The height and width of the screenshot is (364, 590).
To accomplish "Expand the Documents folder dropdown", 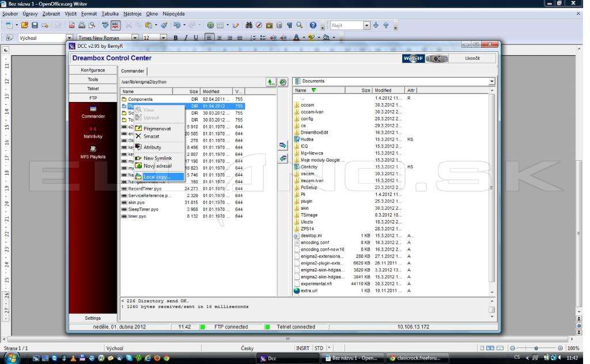I will point(491,81).
